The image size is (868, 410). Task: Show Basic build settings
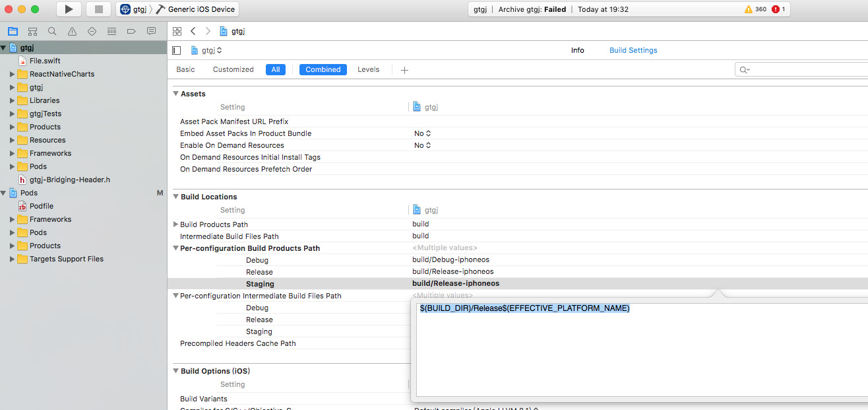[x=185, y=69]
